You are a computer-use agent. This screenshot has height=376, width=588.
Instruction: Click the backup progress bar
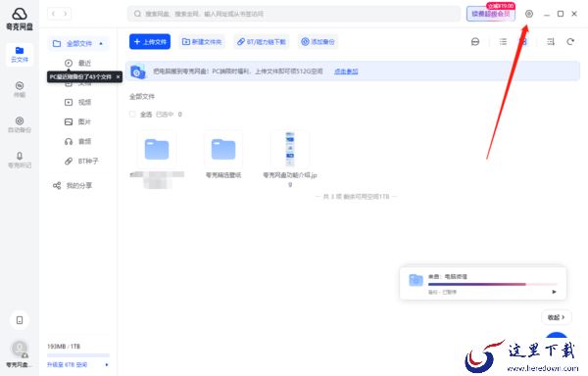[x=492, y=284]
